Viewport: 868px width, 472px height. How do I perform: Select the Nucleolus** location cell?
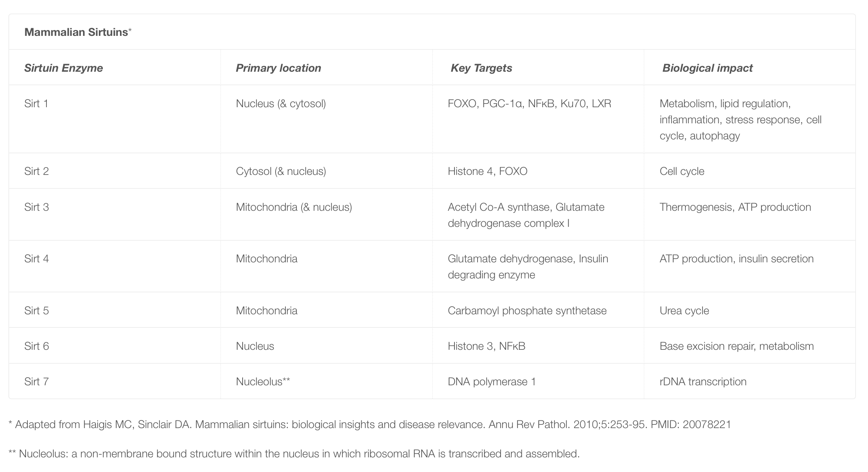[x=263, y=382]
